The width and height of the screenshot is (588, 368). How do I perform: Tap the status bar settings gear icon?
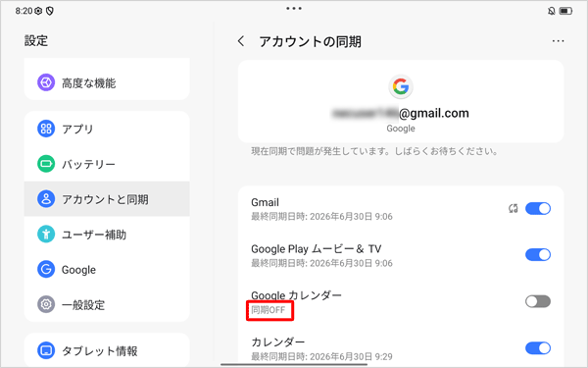click(x=38, y=11)
